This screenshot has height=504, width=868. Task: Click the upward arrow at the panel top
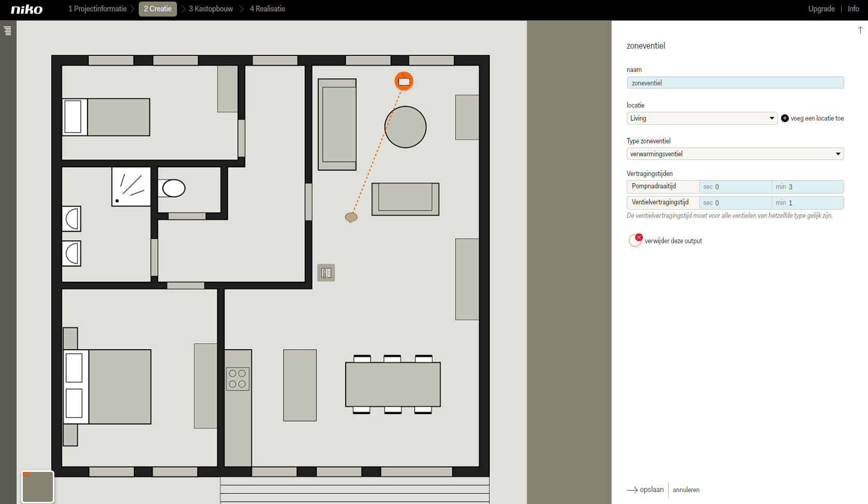click(x=860, y=30)
